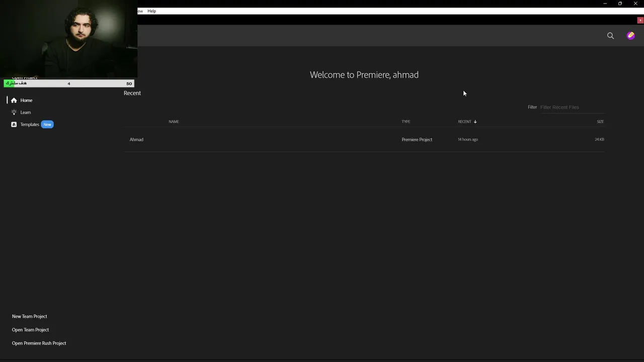Sort recent files by Type column

406,121
